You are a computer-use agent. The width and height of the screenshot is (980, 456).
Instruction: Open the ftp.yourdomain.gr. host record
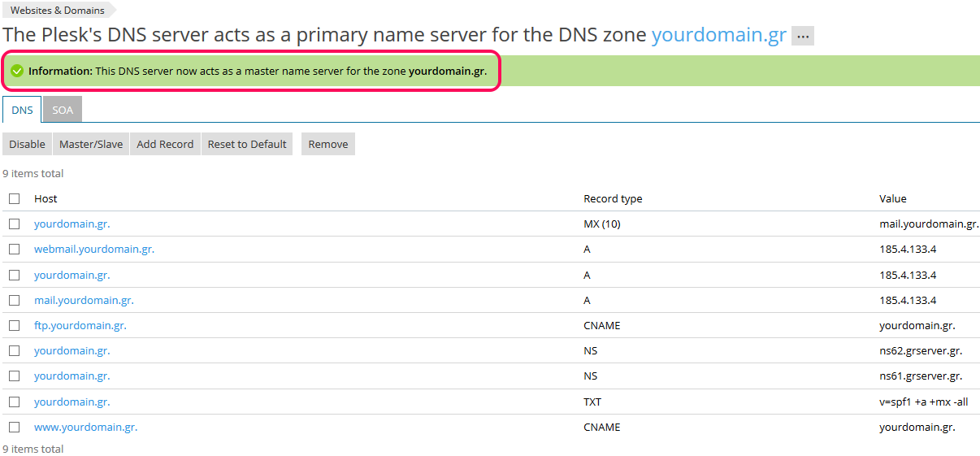pos(80,325)
